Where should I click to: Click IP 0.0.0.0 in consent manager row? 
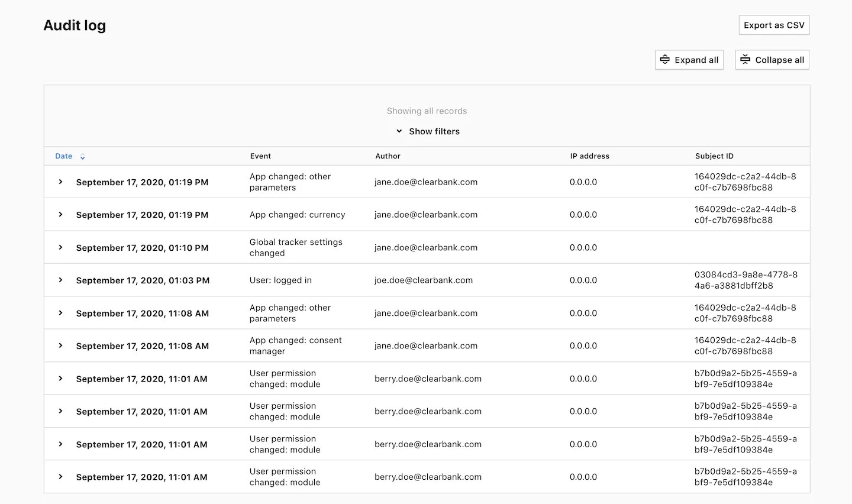[x=583, y=346]
